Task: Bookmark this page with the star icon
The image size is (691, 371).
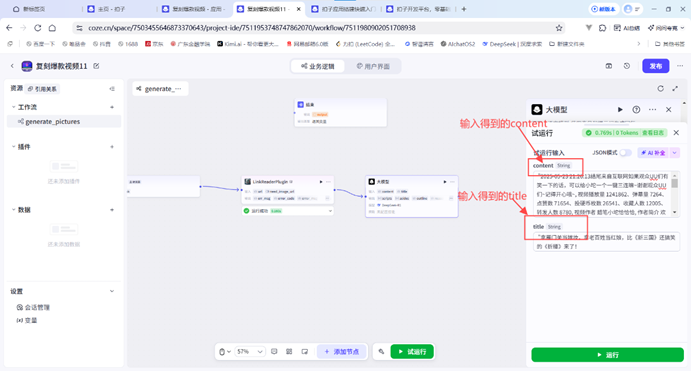Action: coord(559,28)
